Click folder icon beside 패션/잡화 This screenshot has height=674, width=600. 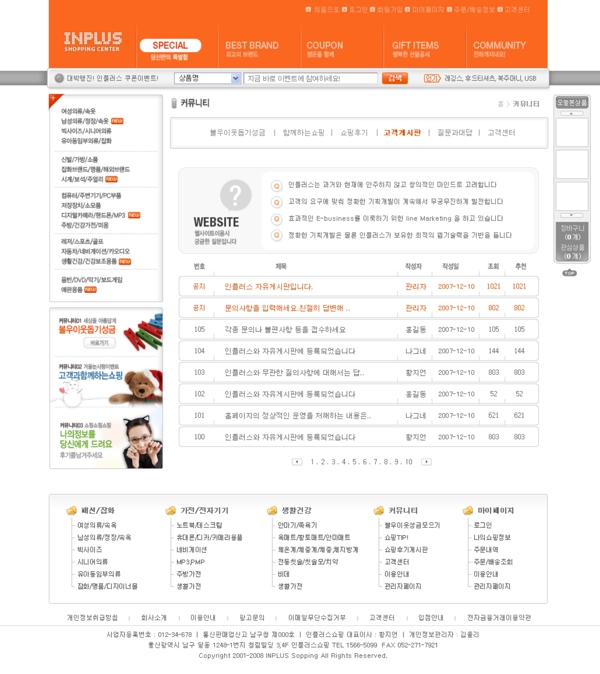71,510
